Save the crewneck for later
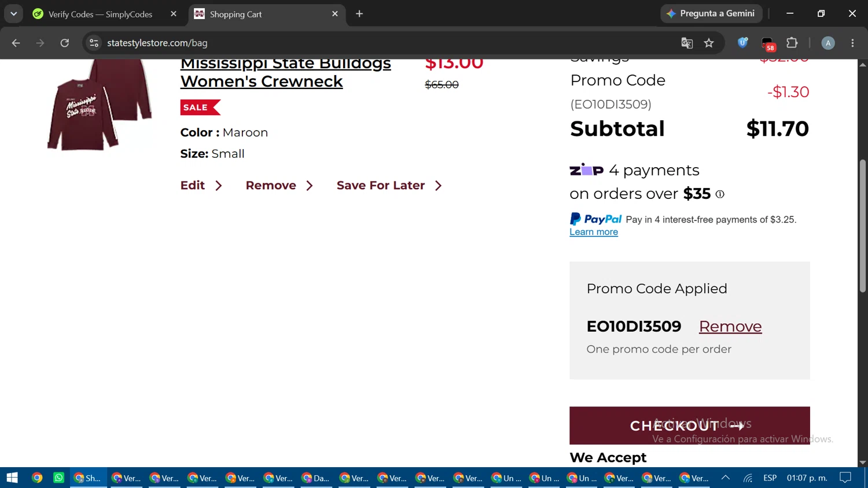This screenshot has height=488, width=868. click(x=389, y=186)
